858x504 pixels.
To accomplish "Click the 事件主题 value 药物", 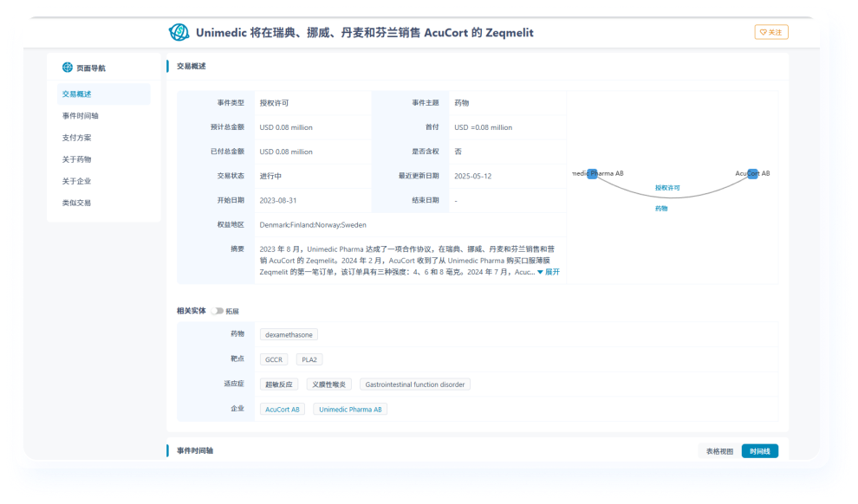I will click(x=461, y=103).
